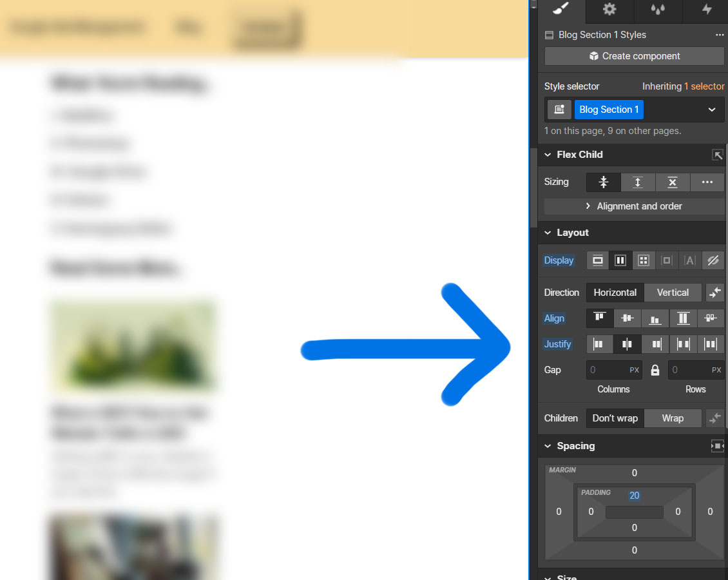Align flex items to stretch
The image size is (728, 580).
click(x=684, y=318)
